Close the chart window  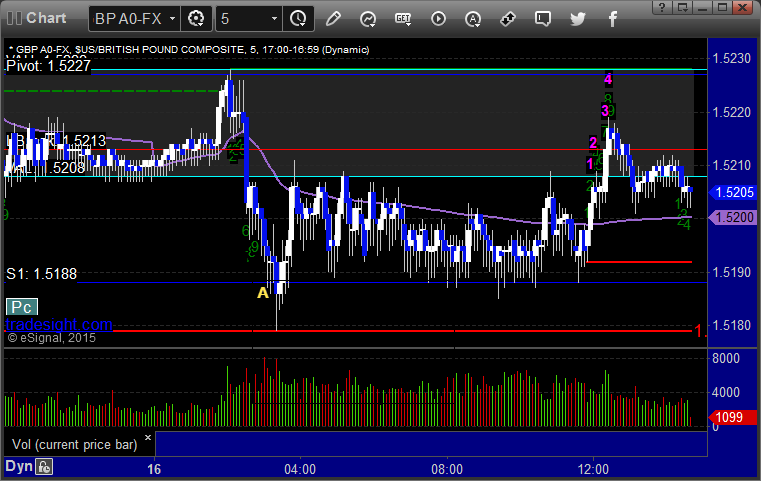pos(743,7)
